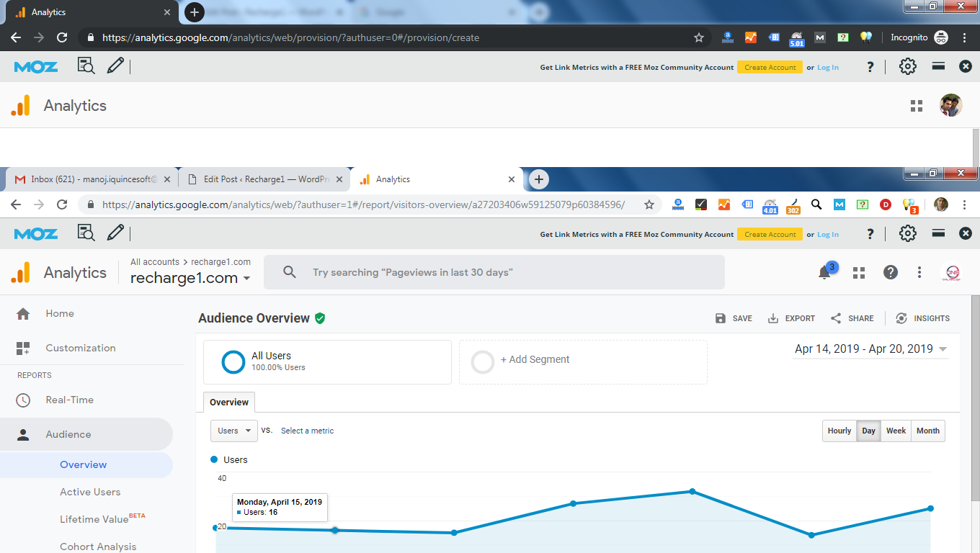Open the Real-Time reports clock icon
This screenshot has width=980, height=553.
[x=23, y=400]
